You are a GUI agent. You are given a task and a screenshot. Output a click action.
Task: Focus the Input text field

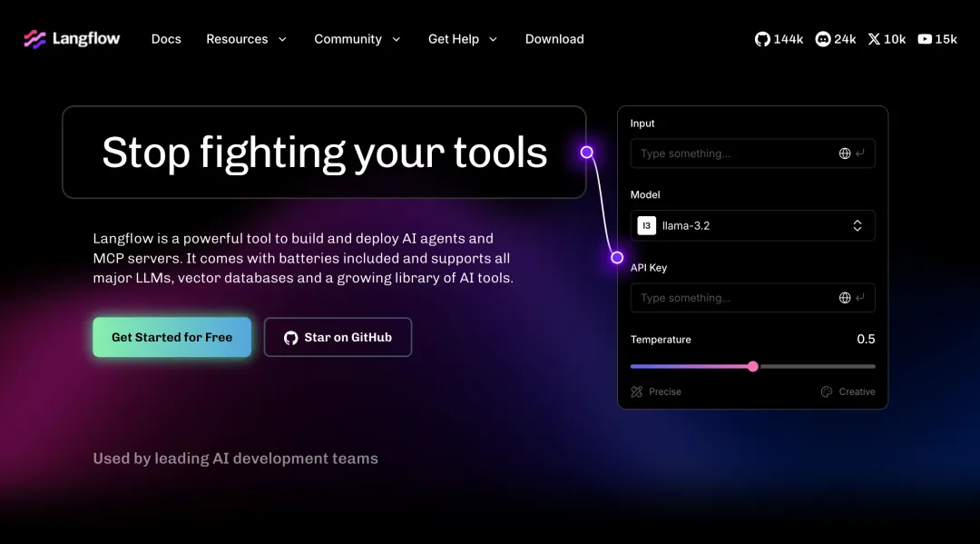752,153
